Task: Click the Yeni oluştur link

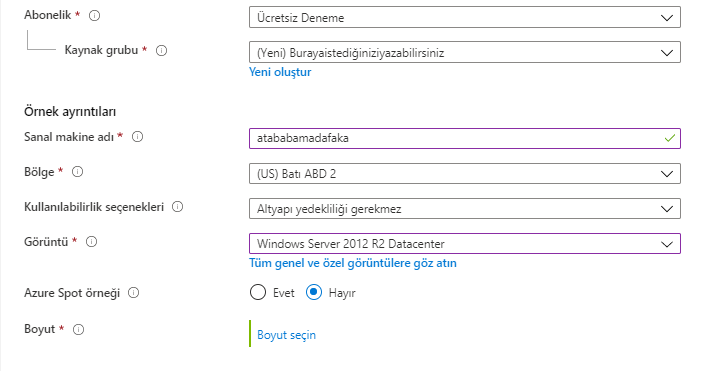Action: click(280, 72)
